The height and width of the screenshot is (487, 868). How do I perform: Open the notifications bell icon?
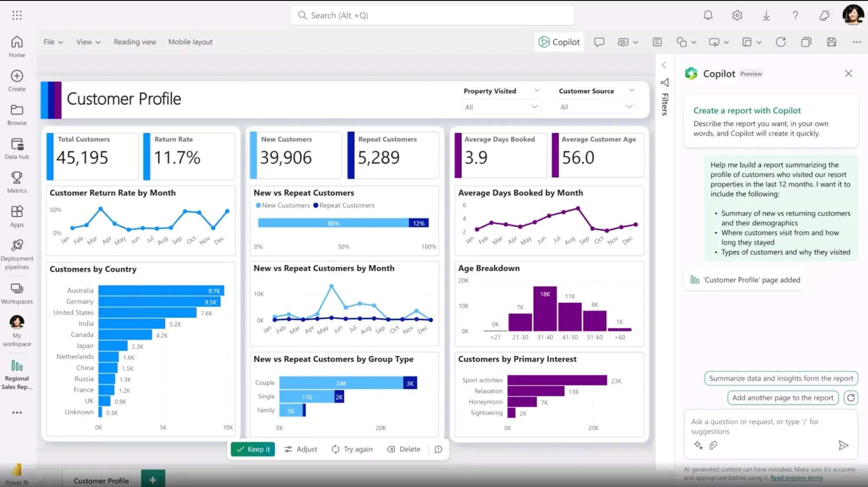[708, 16]
